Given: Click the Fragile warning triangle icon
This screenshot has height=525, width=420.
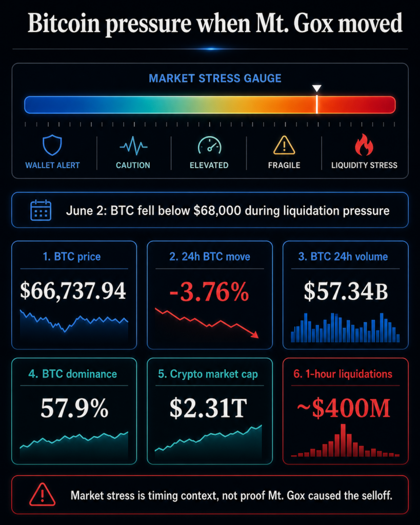Looking at the screenshot, I should point(284,145).
